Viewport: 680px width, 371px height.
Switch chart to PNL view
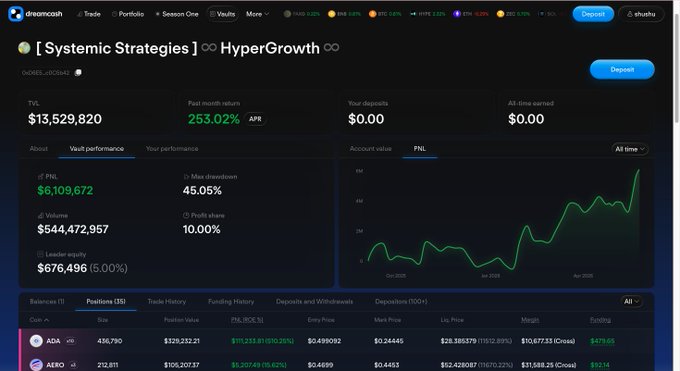[419, 148]
